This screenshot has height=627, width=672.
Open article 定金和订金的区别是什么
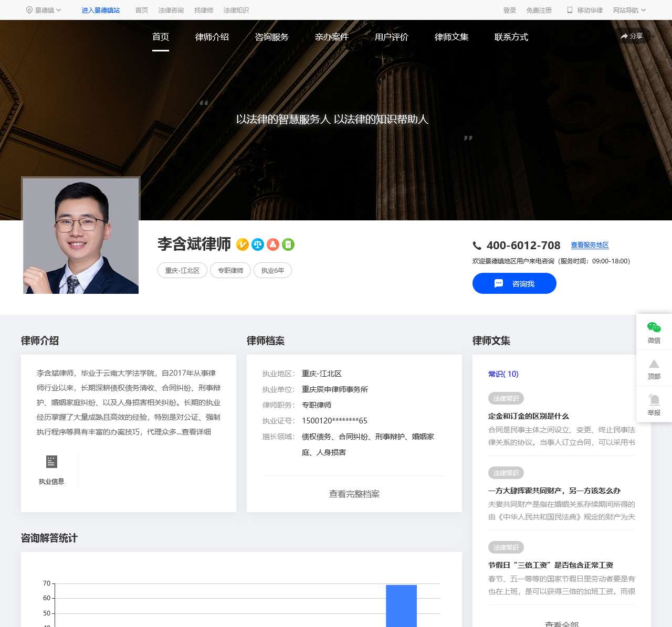[529, 416]
